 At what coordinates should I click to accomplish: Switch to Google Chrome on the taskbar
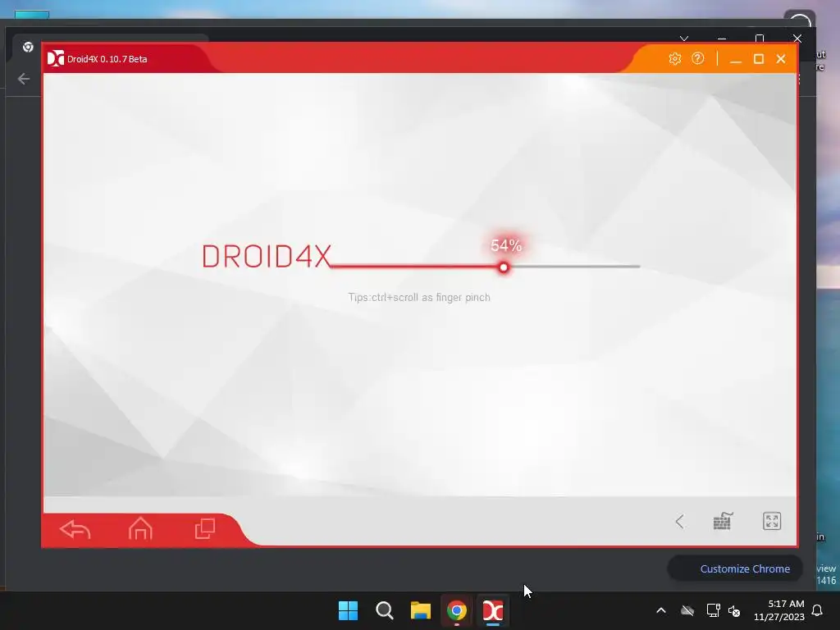[x=457, y=610]
